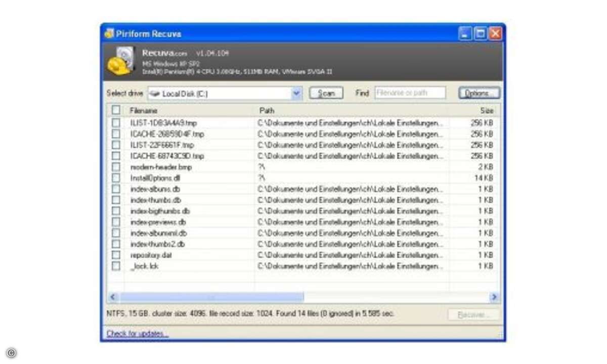Click the horizontal scrollbar left arrow
607x364 pixels.
click(x=113, y=297)
